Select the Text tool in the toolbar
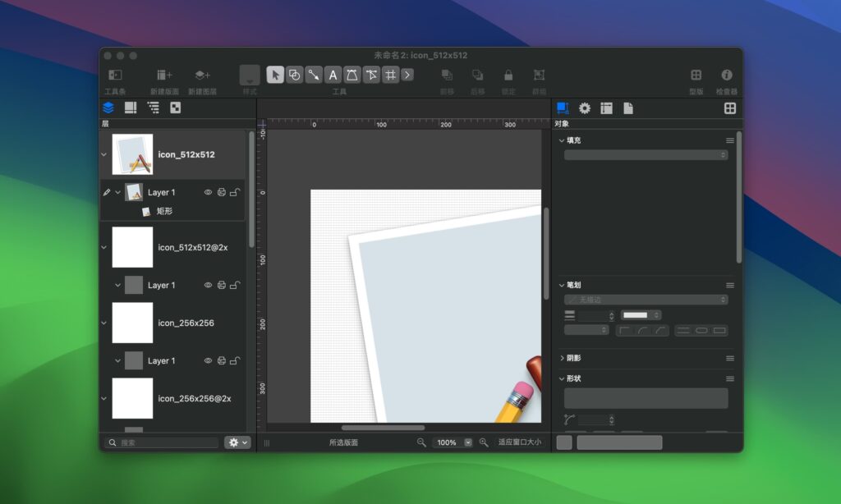This screenshot has width=841, height=504. pyautogui.click(x=332, y=75)
